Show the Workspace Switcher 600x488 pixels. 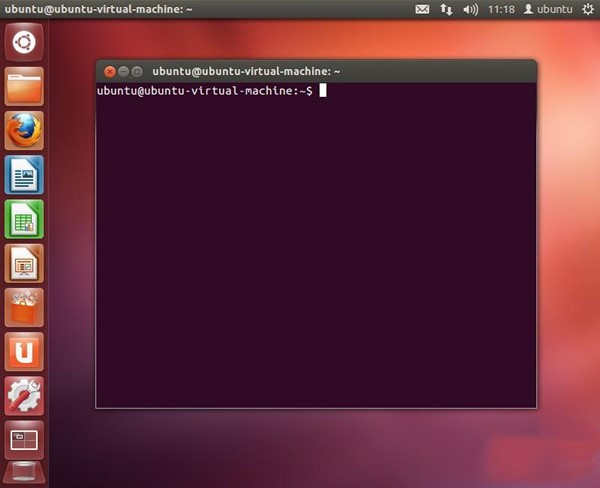tap(24, 439)
